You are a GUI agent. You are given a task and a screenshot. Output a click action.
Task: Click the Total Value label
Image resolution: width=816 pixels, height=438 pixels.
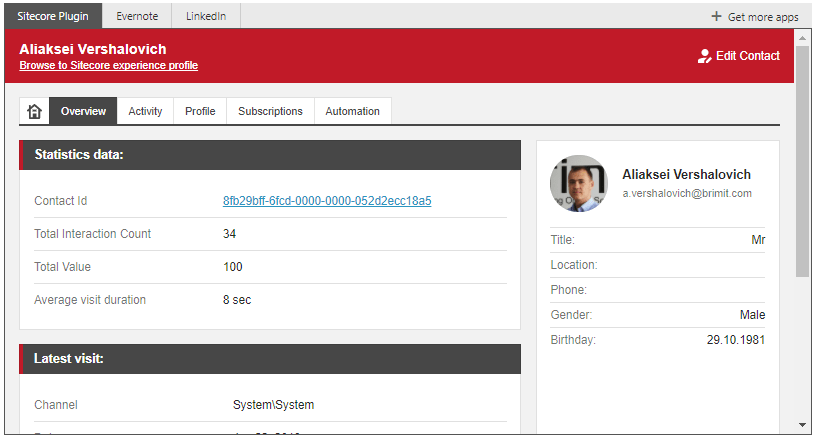(62, 267)
